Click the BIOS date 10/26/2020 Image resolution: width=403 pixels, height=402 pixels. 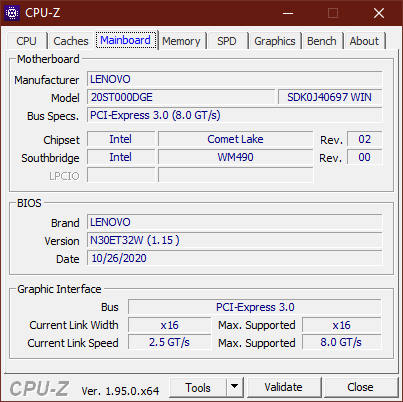[x=235, y=258]
